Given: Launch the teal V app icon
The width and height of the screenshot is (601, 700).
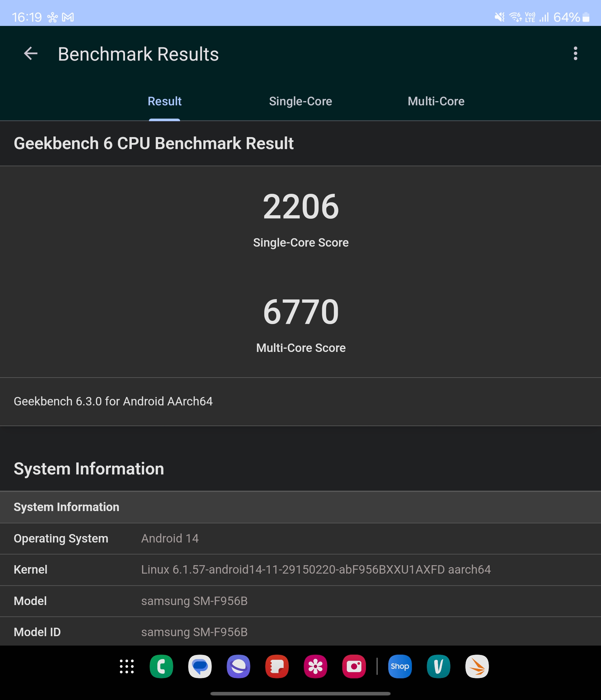Looking at the screenshot, I should tap(438, 667).
